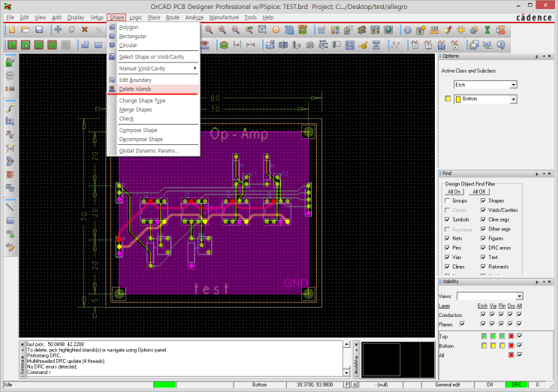Select the Add Rectangle tool in sidebar
Viewport: 558px width, 392px height.
11,220
